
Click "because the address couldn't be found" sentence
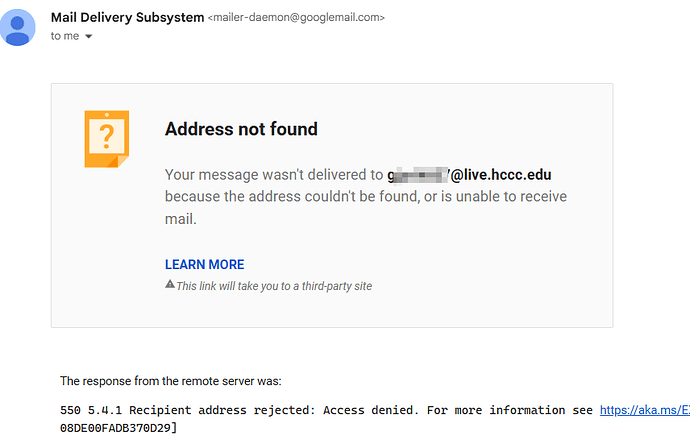(x=330, y=196)
